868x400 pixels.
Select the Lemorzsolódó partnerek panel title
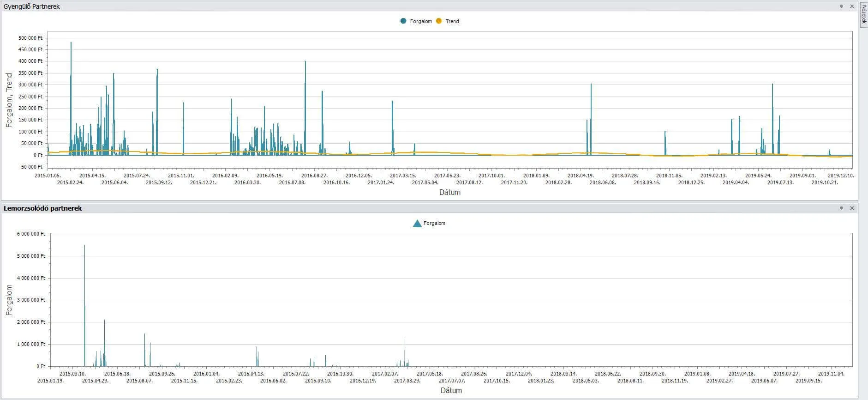tap(43, 208)
